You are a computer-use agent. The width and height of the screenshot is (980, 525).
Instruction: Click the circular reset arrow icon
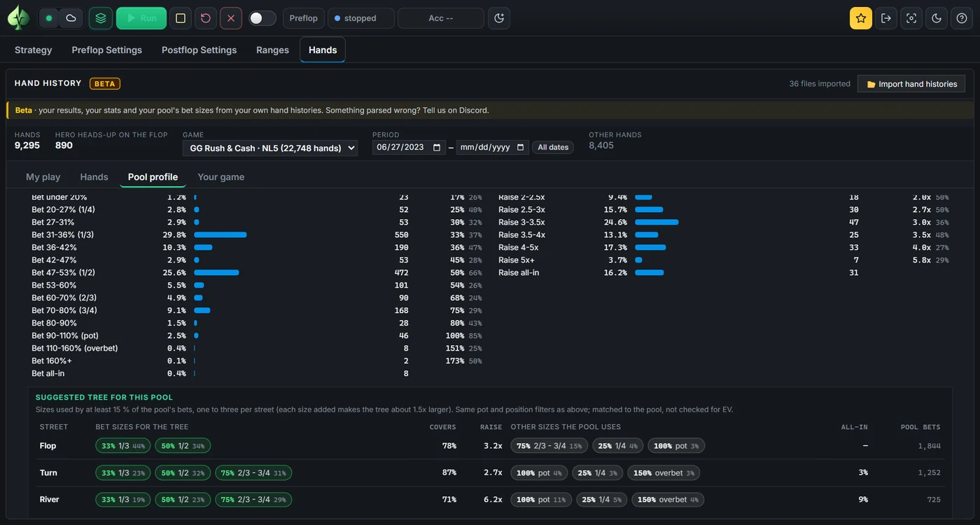(206, 18)
